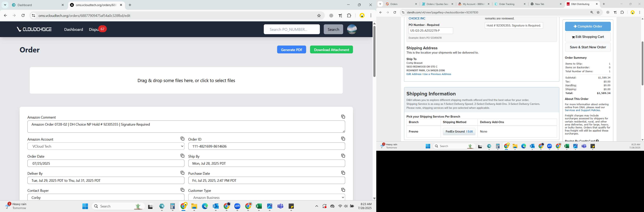
Task: Click the Search button next to PO_NUMBER
Action: (333, 29)
